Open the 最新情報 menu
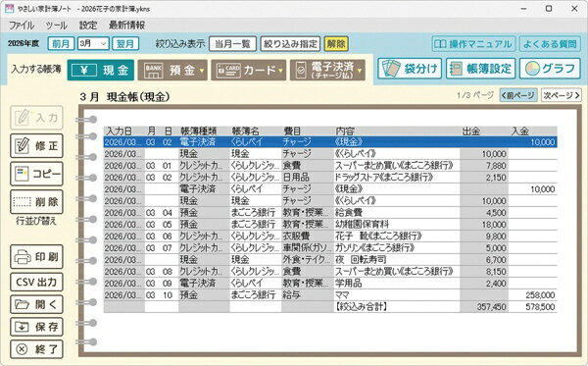Screen dimensions: 588x366 pyautogui.click(x=126, y=26)
